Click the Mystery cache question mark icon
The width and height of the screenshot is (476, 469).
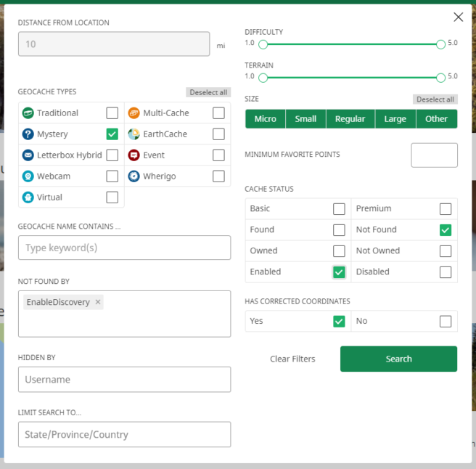coord(28,134)
